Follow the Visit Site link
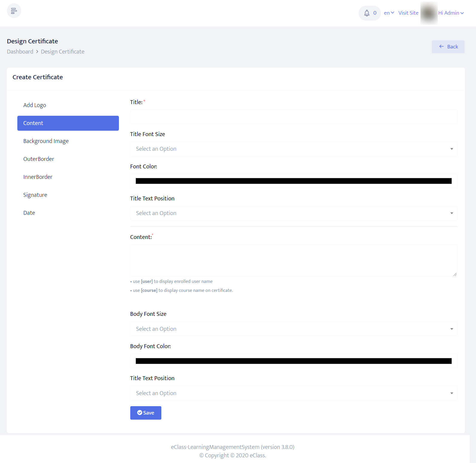The image size is (476, 463). 408,13
